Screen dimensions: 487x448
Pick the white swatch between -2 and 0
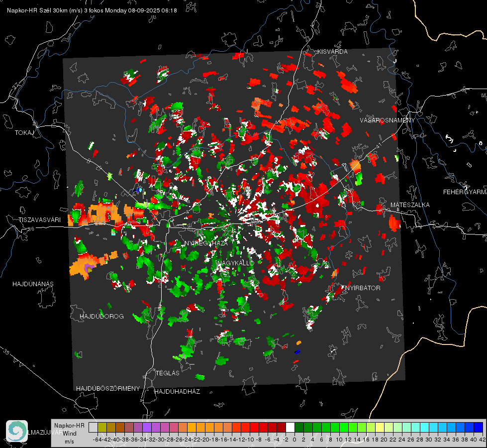(x=290, y=427)
